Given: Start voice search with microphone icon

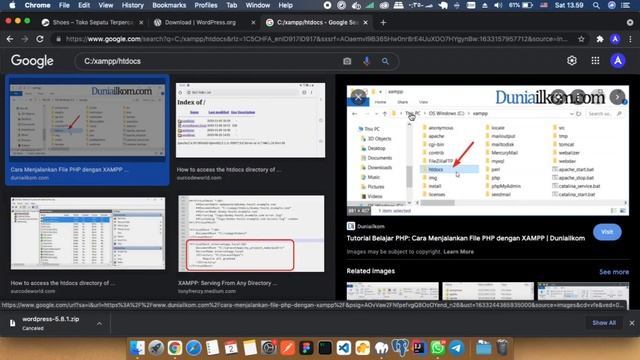Looking at the screenshot, I should (x=367, y=61).
